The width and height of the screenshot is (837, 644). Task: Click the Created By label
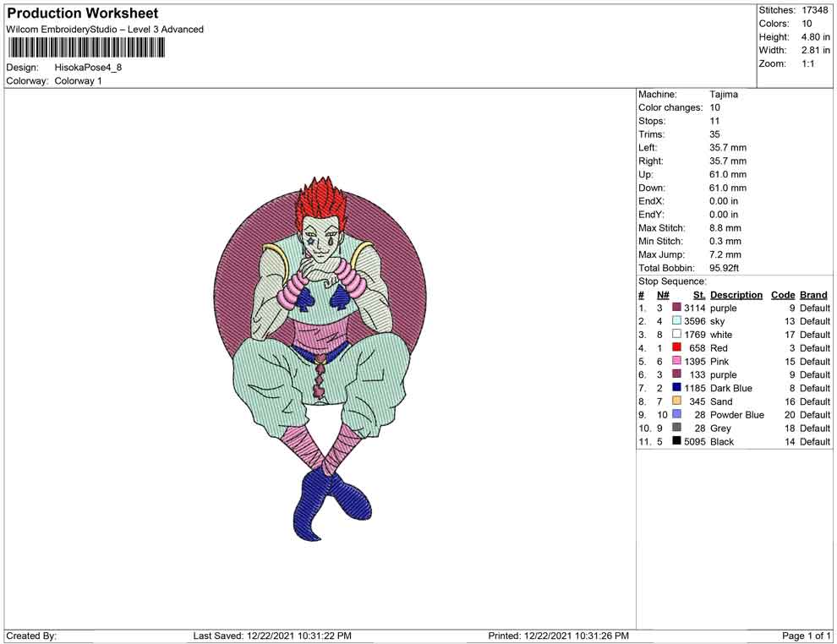click(31, 636)
